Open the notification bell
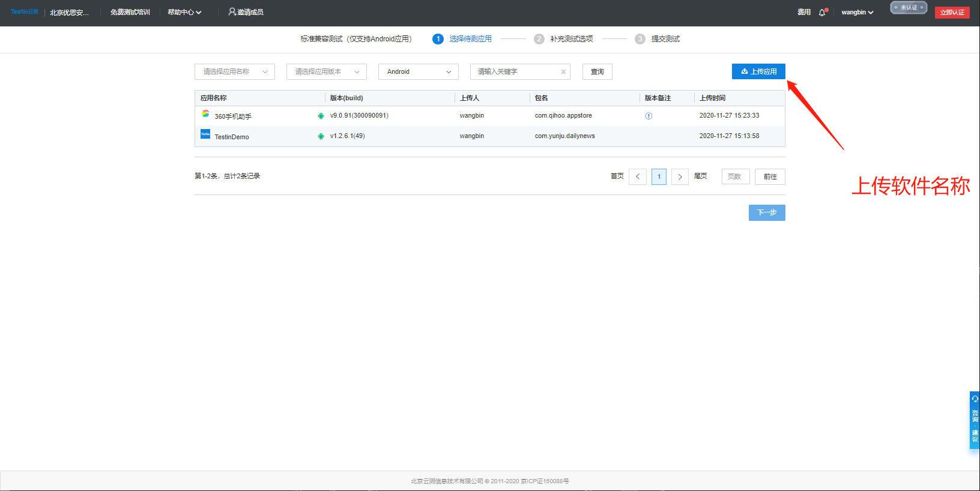 pos(822,12)
